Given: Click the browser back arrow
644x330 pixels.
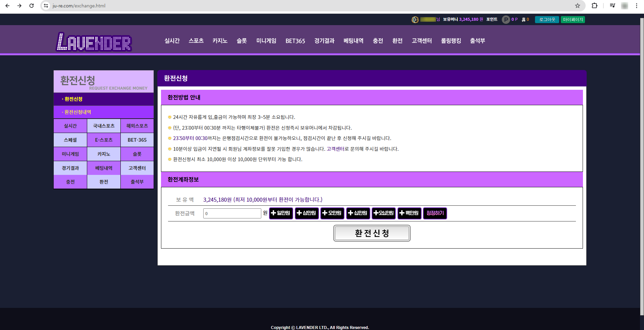Looking at the screenshot, I should [7, 6].
